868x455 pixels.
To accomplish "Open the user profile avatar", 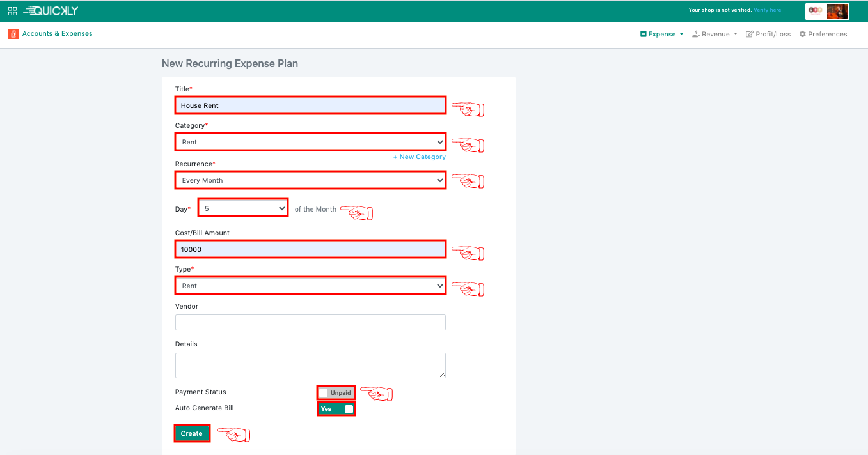I will pos(837,11).
